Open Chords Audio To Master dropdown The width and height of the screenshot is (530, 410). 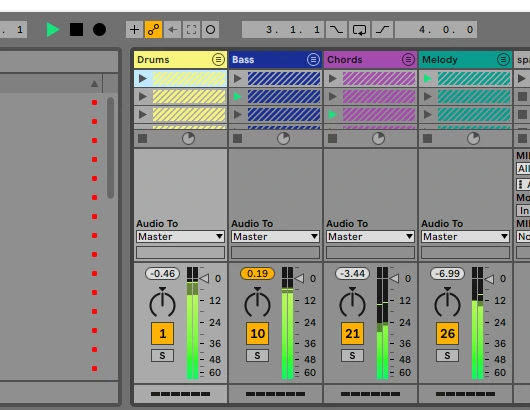click(370, 237)
